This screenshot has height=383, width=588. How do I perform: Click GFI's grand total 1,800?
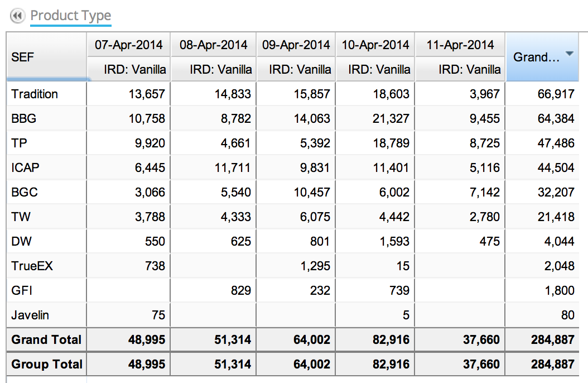(x=559, y=290)
